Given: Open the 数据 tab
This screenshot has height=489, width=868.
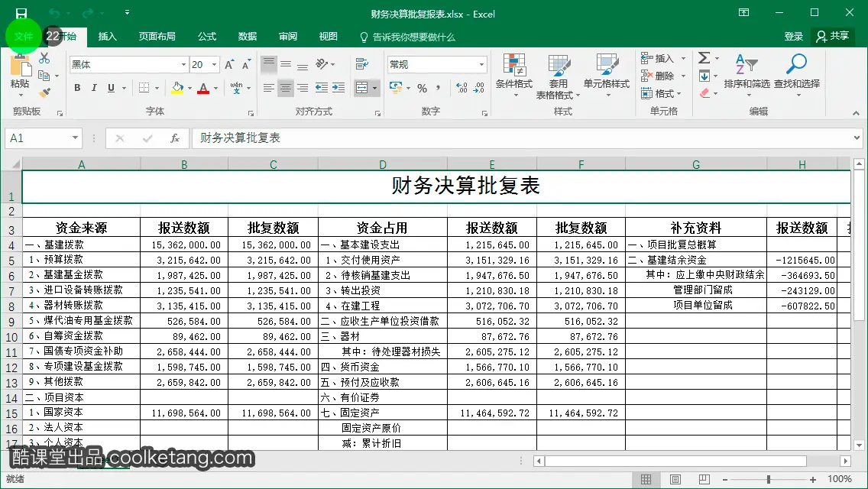Looking at the screenshot, I should [248, 37].
